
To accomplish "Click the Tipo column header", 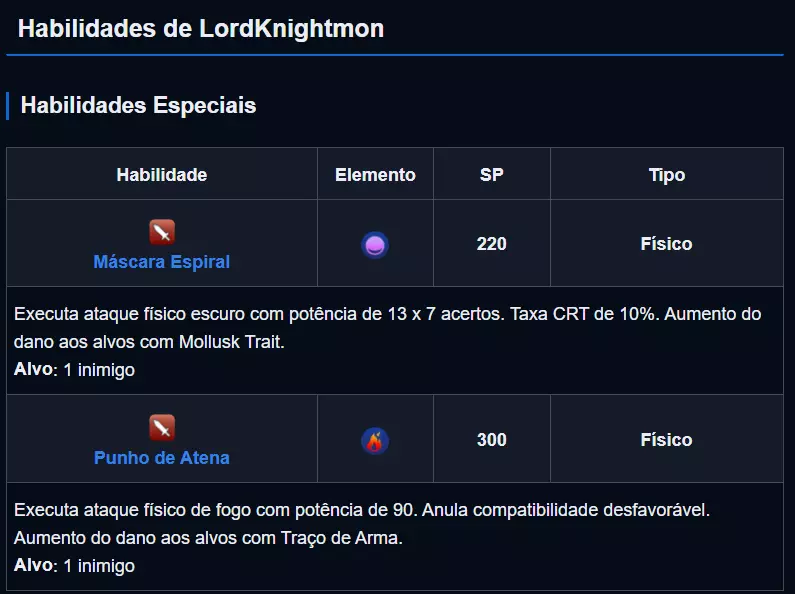I will point(666,175).
